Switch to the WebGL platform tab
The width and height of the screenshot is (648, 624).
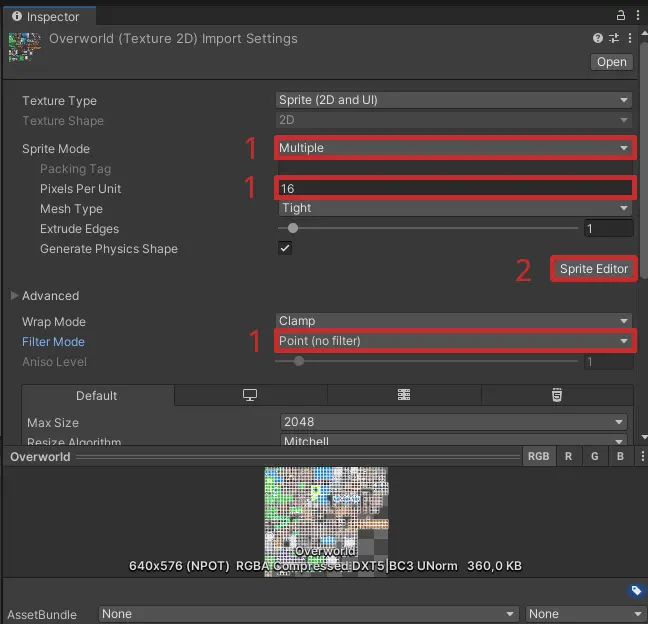[x=557, y=395]
